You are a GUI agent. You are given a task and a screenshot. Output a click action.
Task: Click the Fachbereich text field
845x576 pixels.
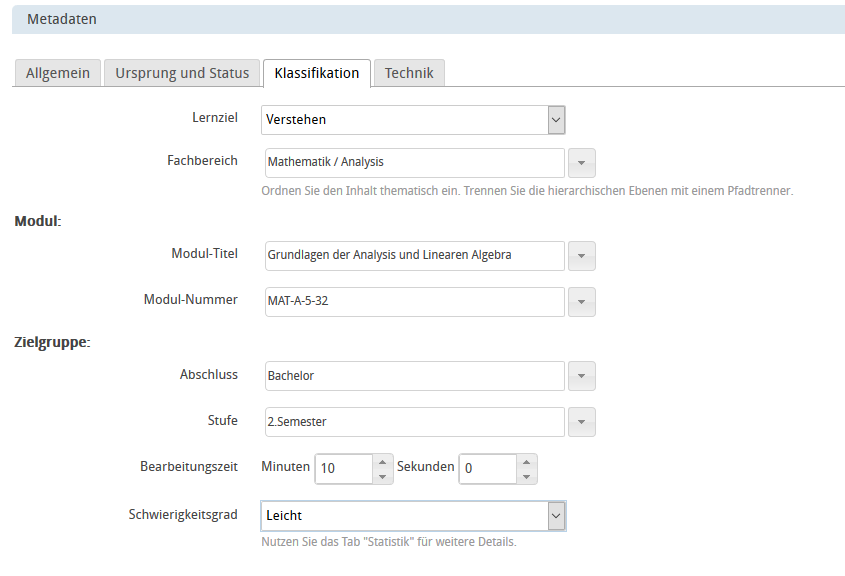(x=414, y=162)
